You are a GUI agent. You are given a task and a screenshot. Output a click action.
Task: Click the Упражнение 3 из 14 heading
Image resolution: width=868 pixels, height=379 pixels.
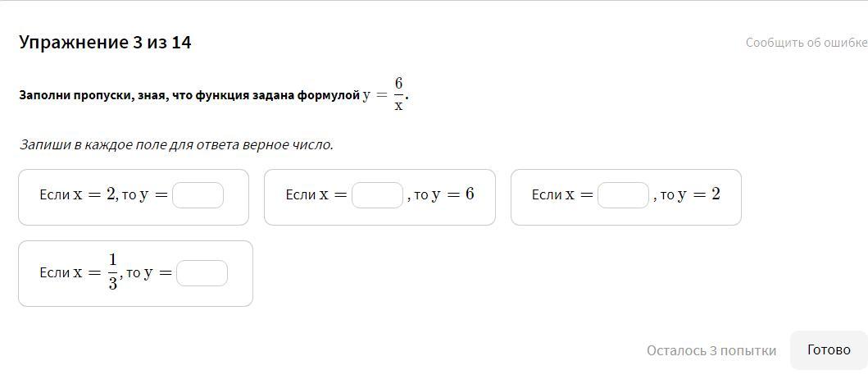click(x=105, y=43)
